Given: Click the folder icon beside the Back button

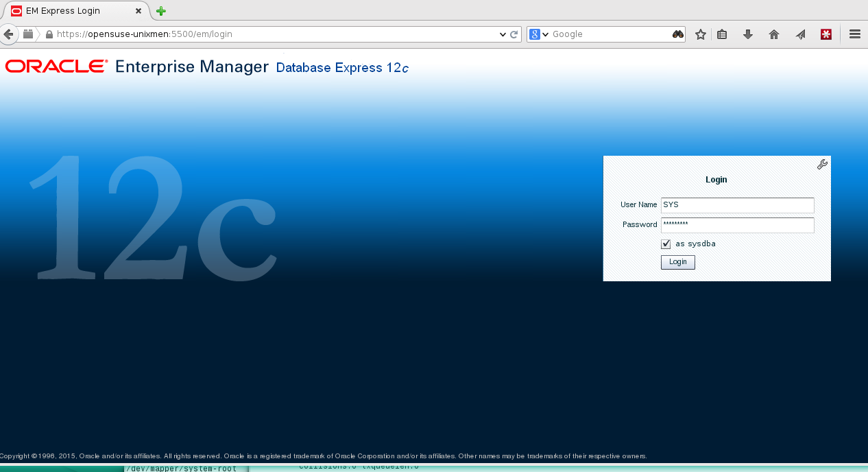Looking at the screenshot, I should click(28, 34).
